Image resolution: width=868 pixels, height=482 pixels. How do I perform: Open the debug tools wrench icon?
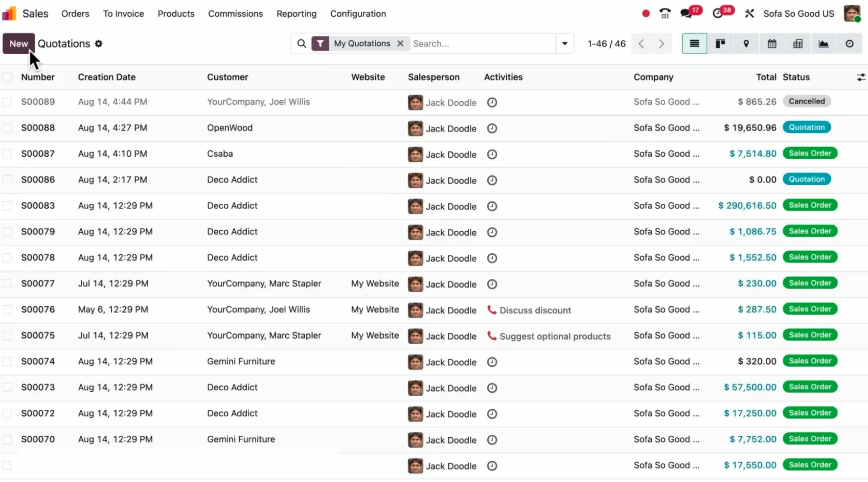tap(750, 14)
